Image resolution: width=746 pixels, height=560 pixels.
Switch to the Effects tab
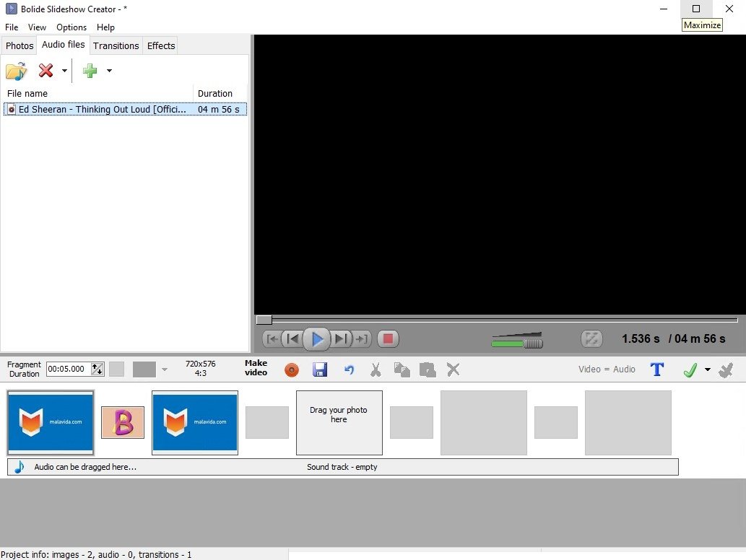161,45
